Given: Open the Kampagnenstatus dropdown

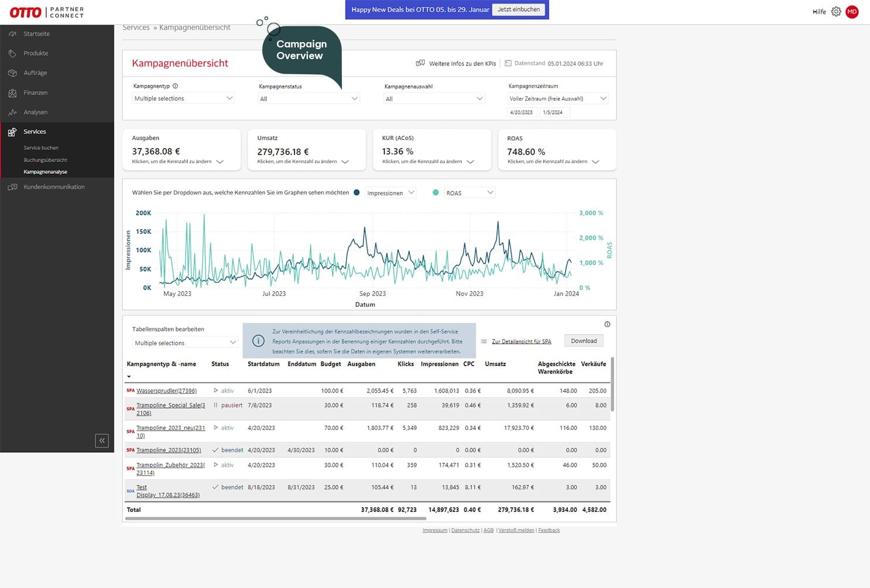Looking at the screenshot, I should [x=309, y=99].
